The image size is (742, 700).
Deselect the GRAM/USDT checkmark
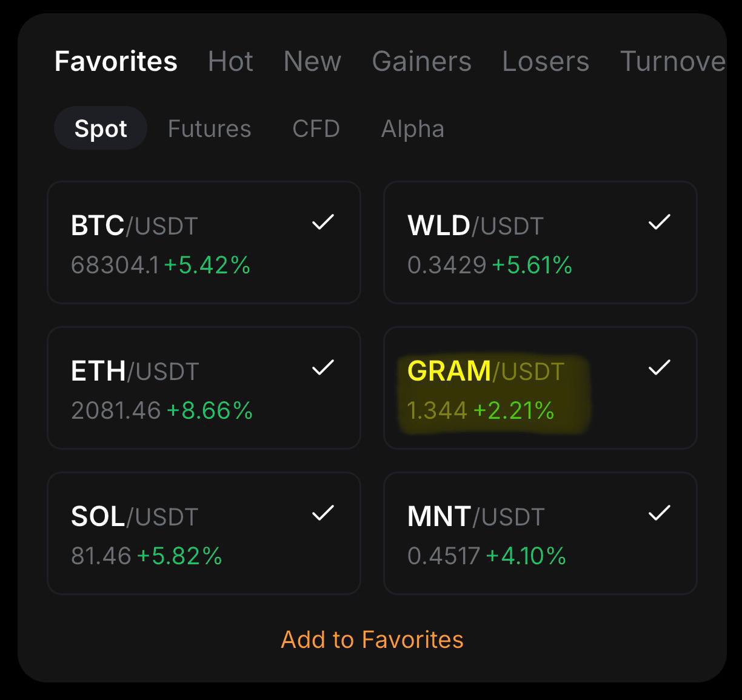659,368
